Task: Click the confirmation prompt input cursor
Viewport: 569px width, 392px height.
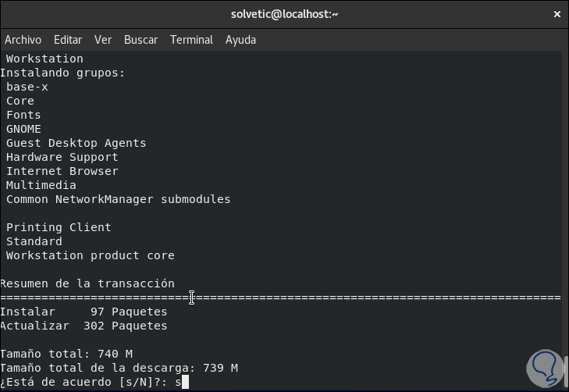Action: [185, 382]
